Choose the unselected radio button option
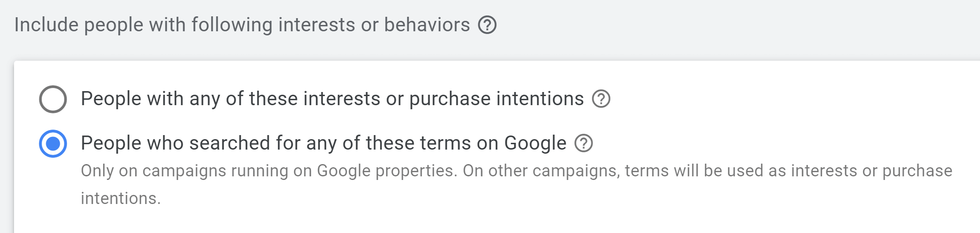Image resolution: width=980 pixels, height=233 pixels. point(53,99)
